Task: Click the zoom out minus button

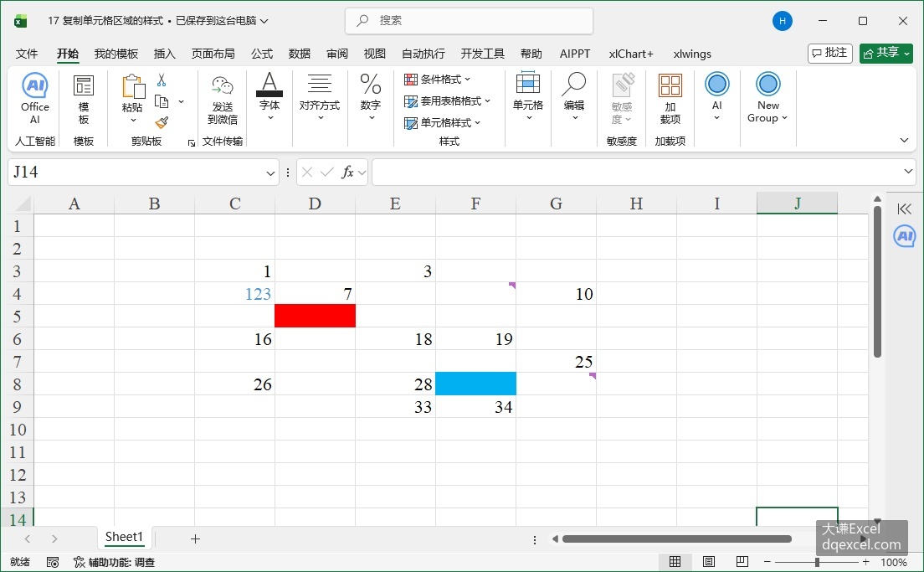Action: [767, 562]
